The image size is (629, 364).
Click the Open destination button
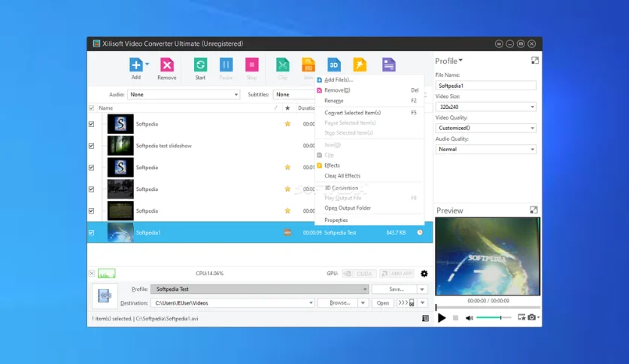(383, 303)
